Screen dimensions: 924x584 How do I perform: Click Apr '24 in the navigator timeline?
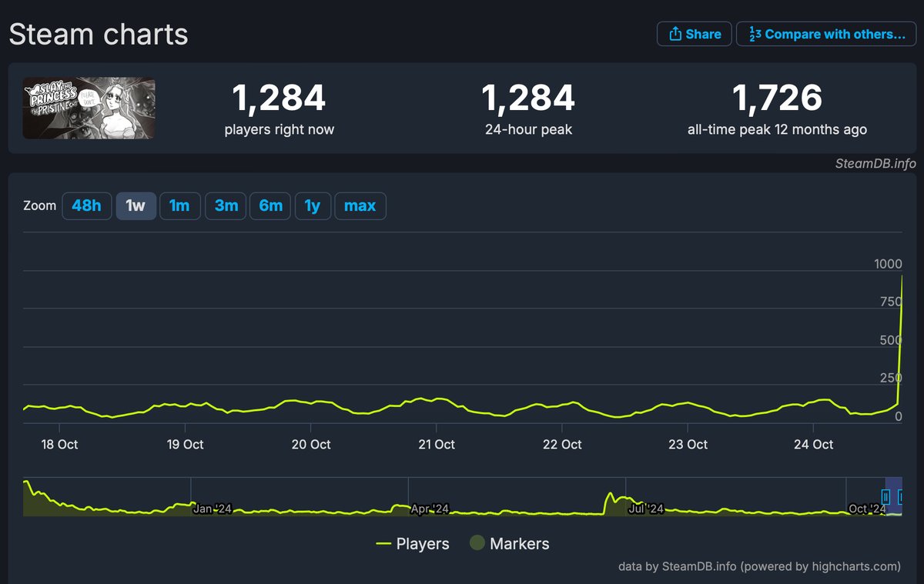(x=430, y=509)
